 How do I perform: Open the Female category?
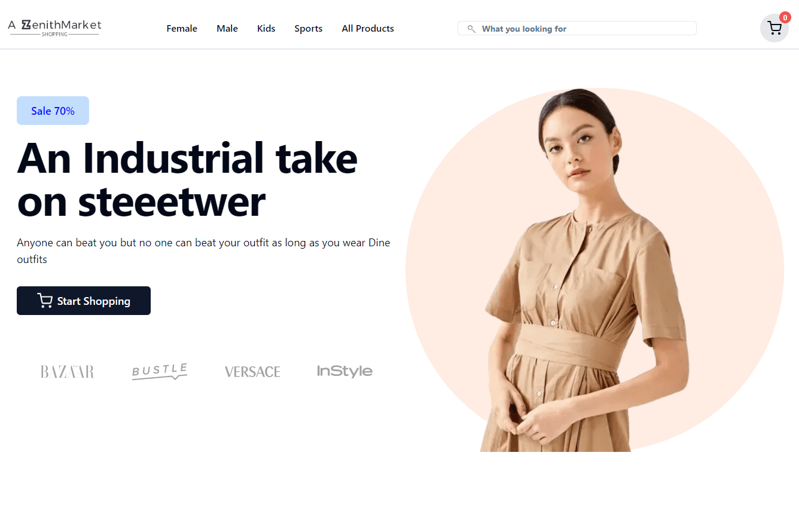pos(182,29)
